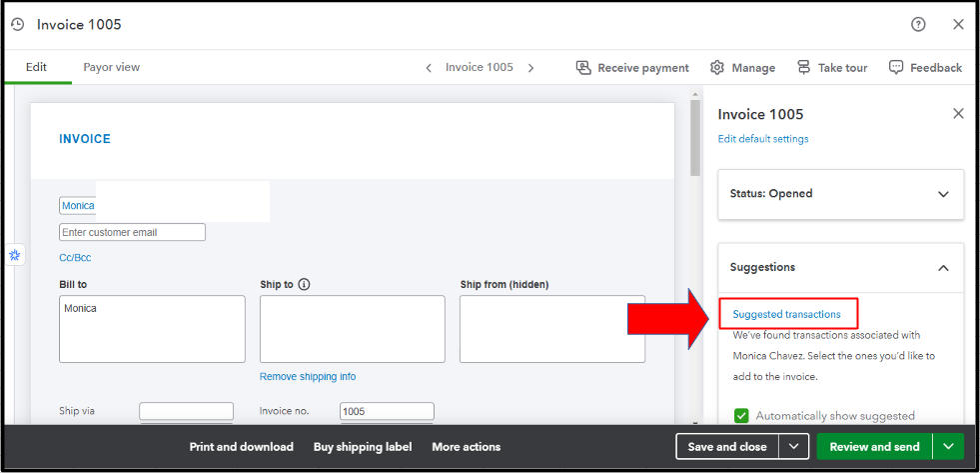Open the help question mark icon
This screenshot has width=980, height=473.
918,24
